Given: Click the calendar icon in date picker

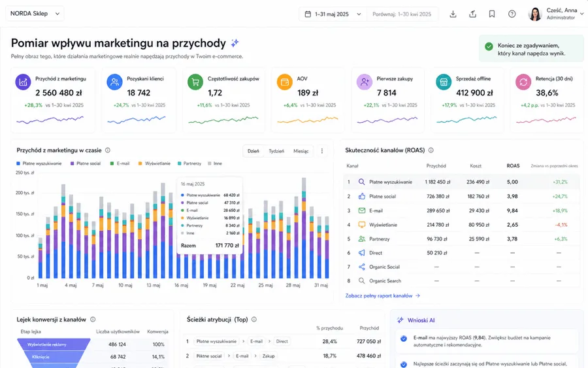Looking at the screenshot, I should tap(308, 14).
